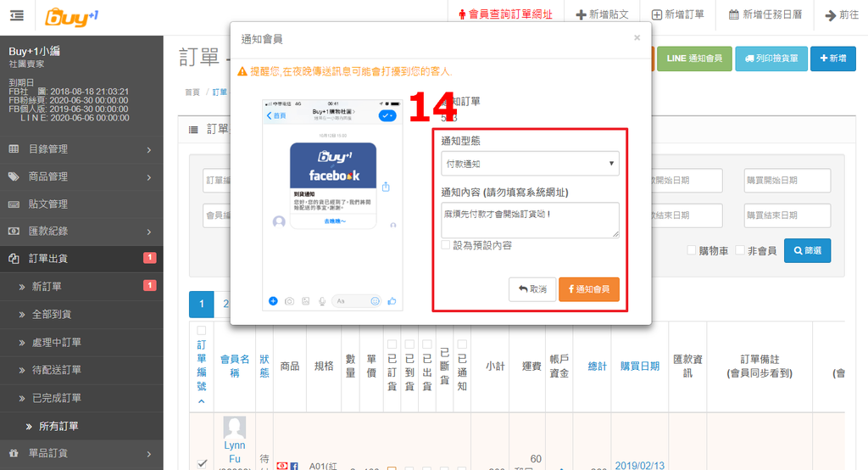Click 購買開始日期 date field
This screenshot has width=868, height=470.
point(787,181)
